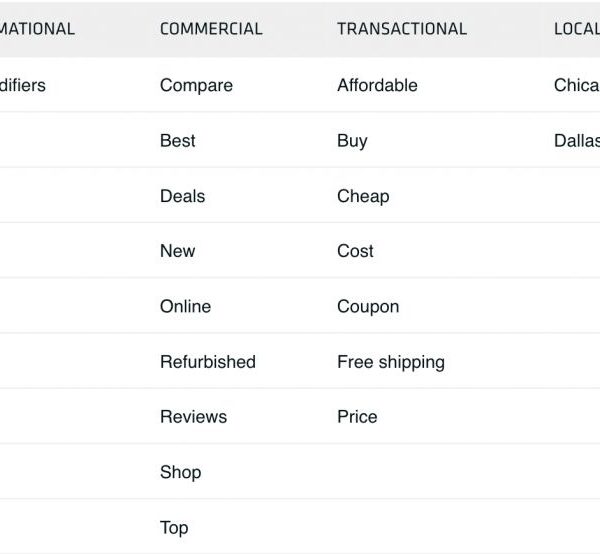Click the COMMERCIAL column header
The width and height of the screenshot is (600, 554).
pyautogui.click(x=211, y=29)
